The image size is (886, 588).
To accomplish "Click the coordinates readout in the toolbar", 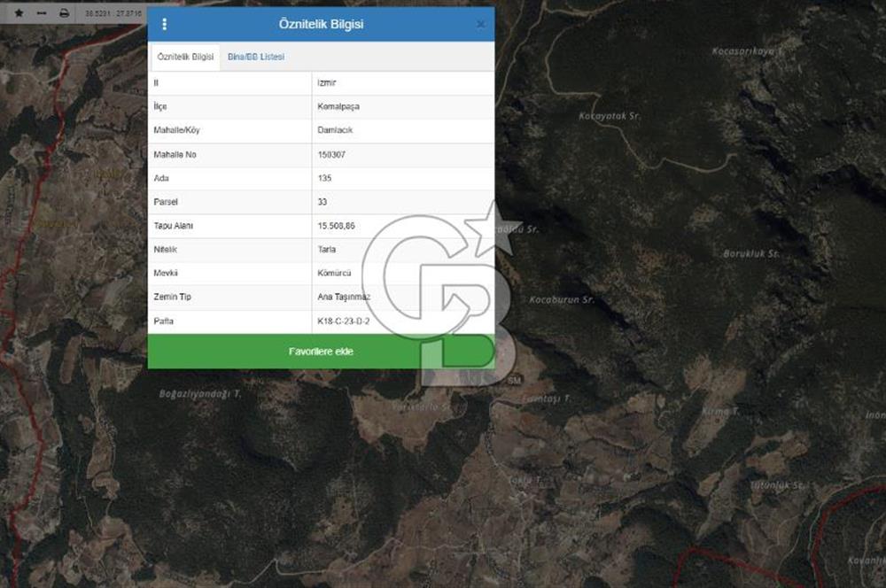I will point(113,13).
